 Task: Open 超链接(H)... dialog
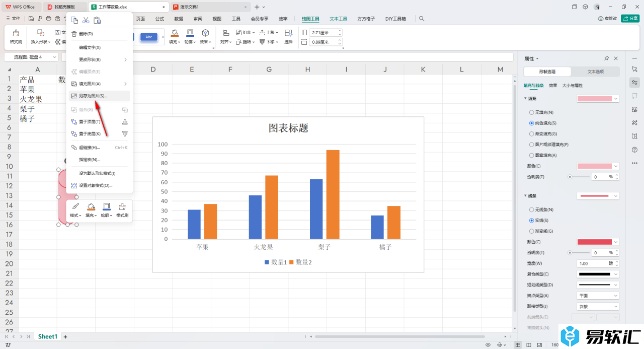(100, 148)
